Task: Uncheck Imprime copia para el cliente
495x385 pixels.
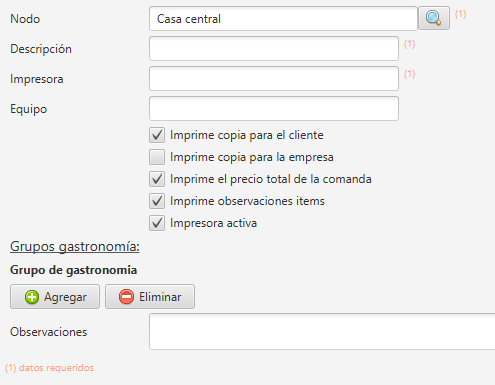Action: tap(157, 135)
